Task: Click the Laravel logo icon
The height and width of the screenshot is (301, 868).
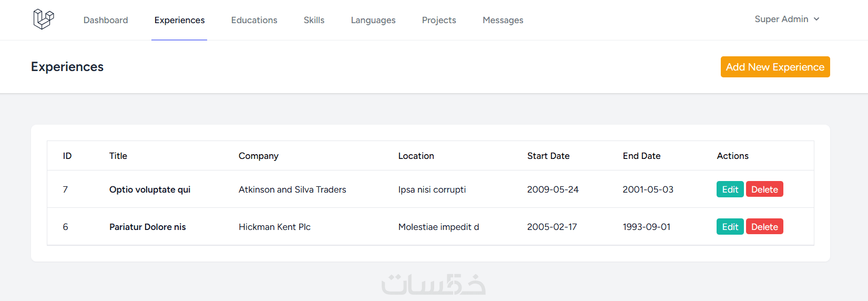Action: click(x=44, y=19)
